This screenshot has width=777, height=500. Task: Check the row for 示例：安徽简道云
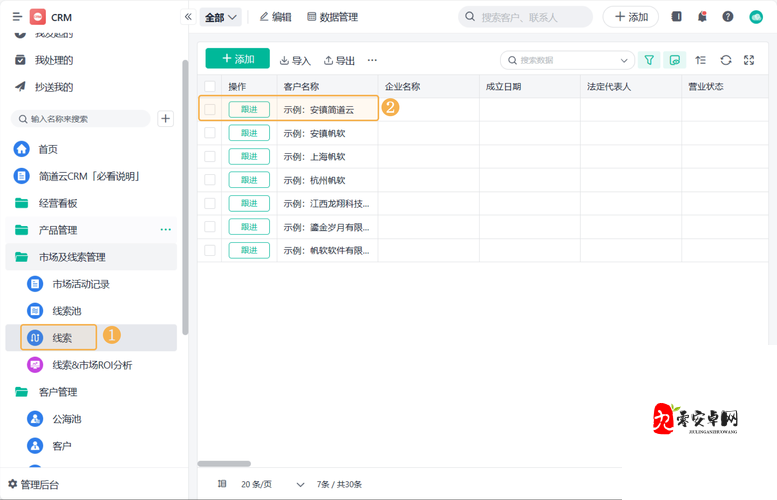click(210, 109)
